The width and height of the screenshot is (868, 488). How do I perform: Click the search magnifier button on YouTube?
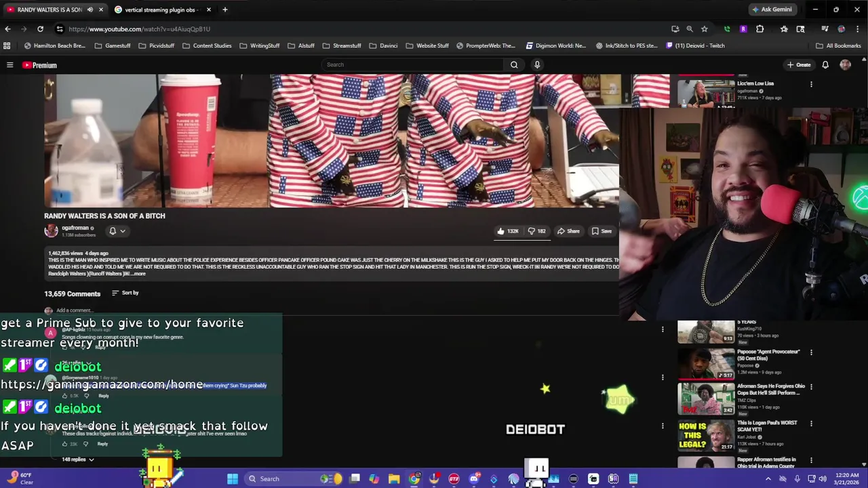tap(514, 65)
